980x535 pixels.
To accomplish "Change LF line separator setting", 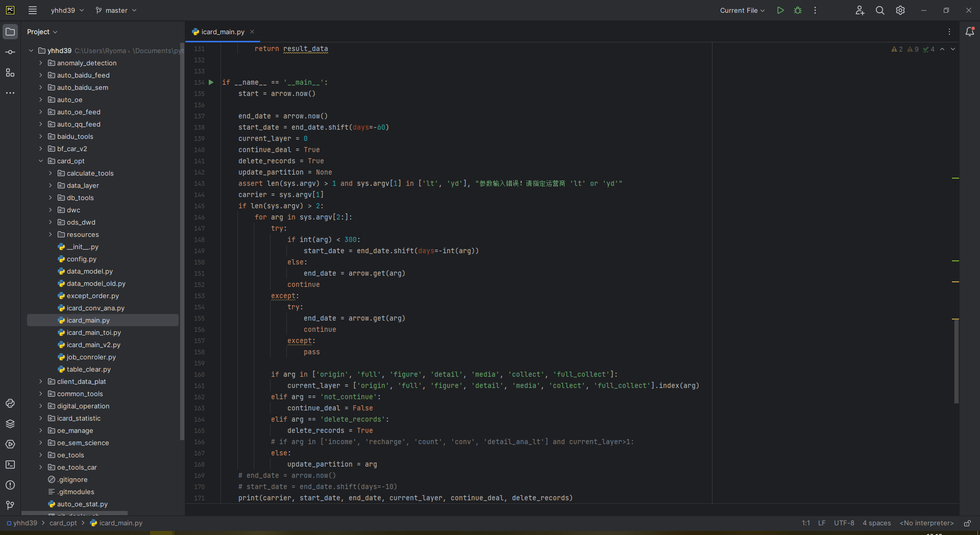I will (822, 523).
